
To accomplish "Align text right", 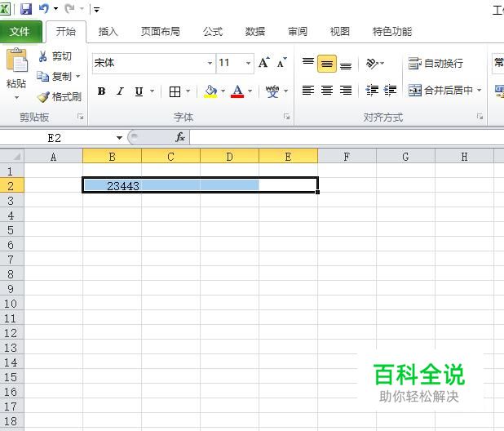I will pyautogui.click(x=346, y=91).
